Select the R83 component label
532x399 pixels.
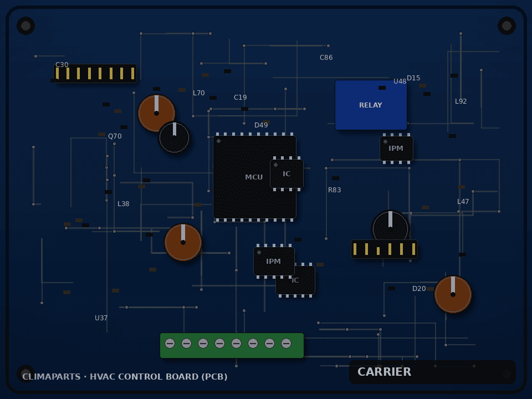(335, 190)
